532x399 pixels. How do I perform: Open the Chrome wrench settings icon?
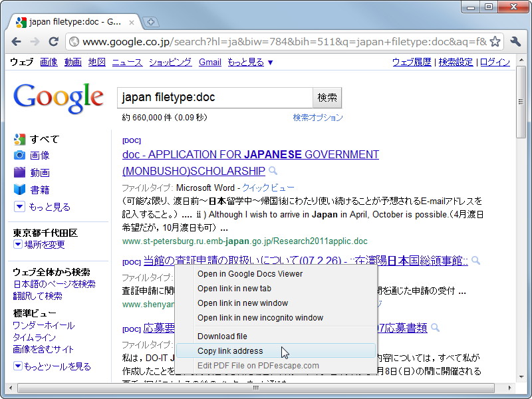tap(514, 41)
